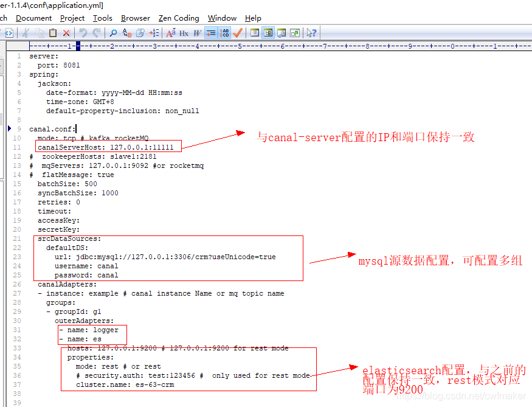The height and width of the screenshot is (407, 532).
Task: Click the line 9 margin arrow marker
Action: coord(10,128)
